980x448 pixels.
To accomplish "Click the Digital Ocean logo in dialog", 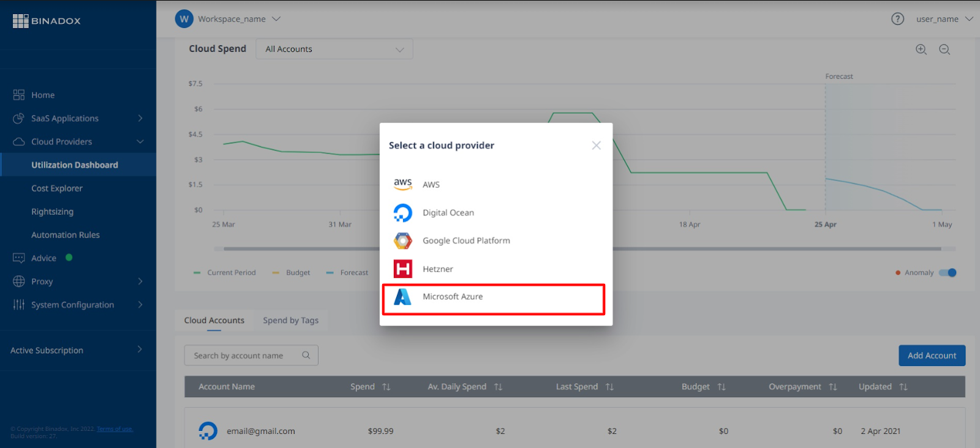I will (x=402, y=212).
